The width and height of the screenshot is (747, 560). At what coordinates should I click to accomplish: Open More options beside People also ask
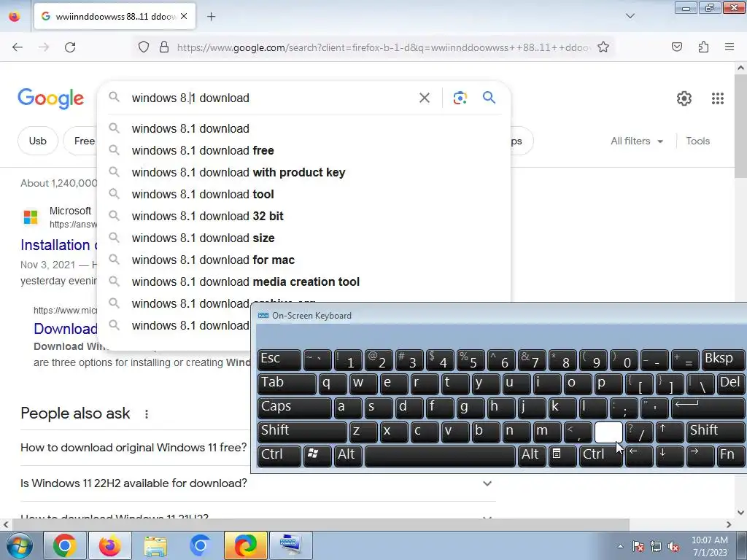pos(146,414)
